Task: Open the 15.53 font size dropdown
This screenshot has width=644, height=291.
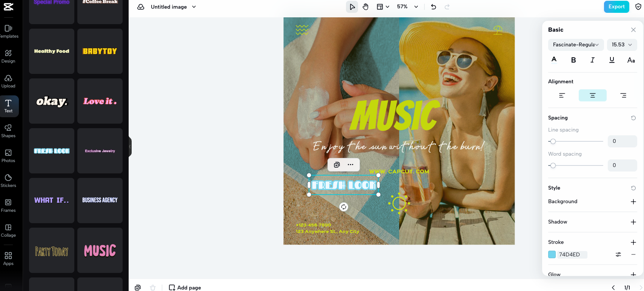Action: pyautogui.click(x=622, y=44)
